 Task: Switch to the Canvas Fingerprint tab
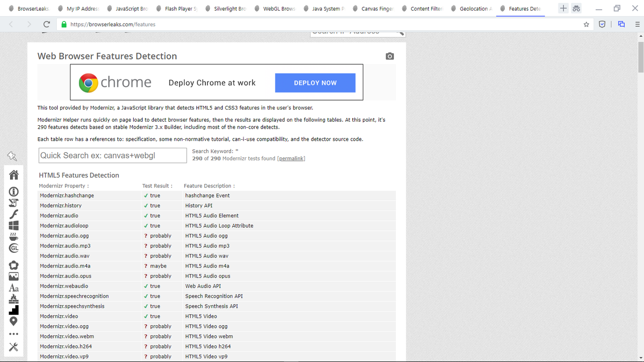coord(373,9)
